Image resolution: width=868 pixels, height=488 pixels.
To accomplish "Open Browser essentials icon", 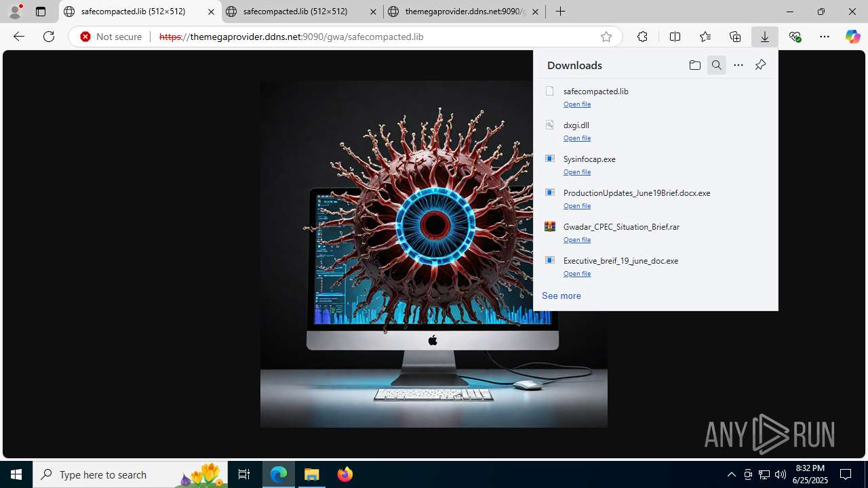I will pos(795,37).
